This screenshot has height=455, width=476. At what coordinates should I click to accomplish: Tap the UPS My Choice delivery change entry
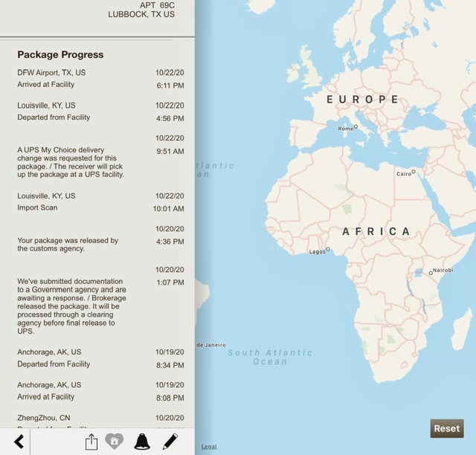(100, 156)
